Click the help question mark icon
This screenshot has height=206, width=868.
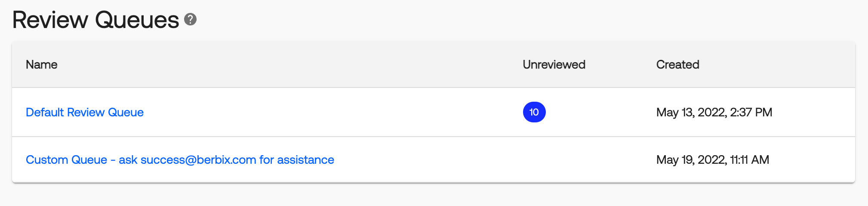tap(190, 19)
